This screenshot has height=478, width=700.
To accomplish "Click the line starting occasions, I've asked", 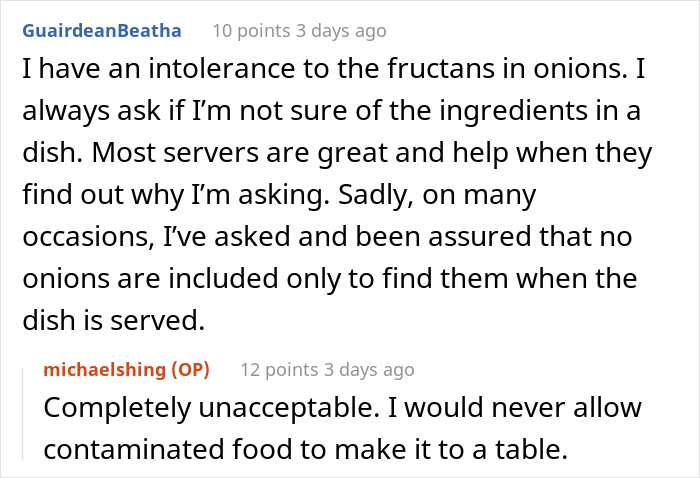I will pos(327,237).
